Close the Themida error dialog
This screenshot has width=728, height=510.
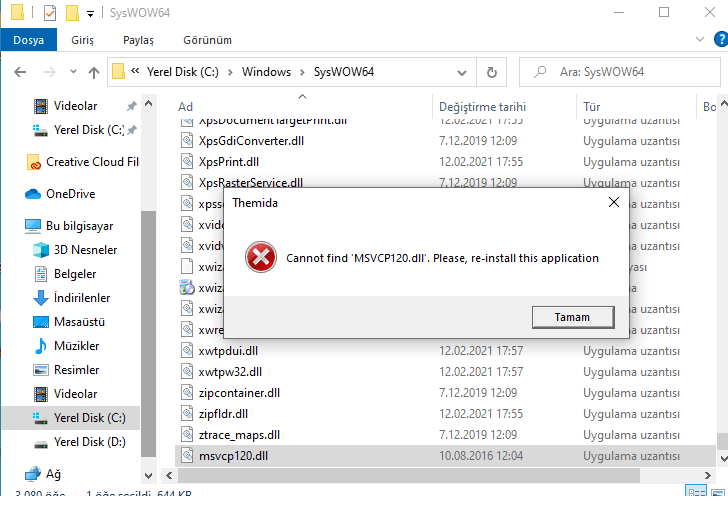tap(614, 202)
